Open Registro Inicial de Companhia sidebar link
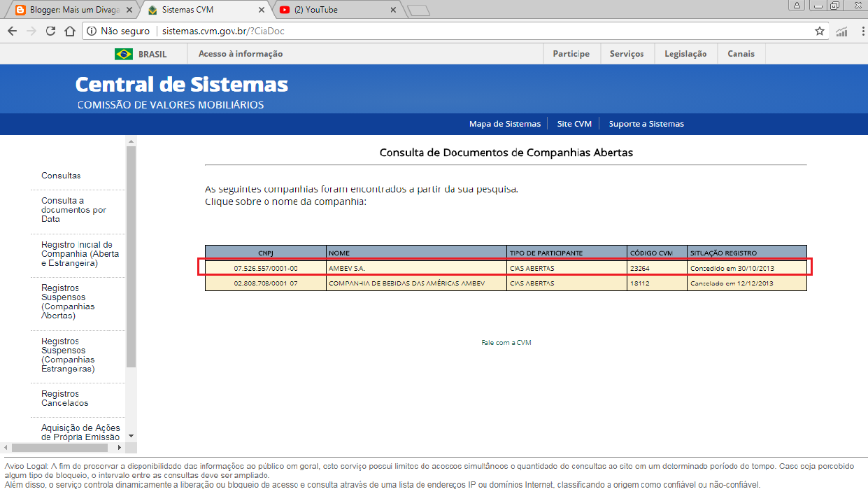The width and height of the screenshot is (868, 494). click(x=80, y=254)
